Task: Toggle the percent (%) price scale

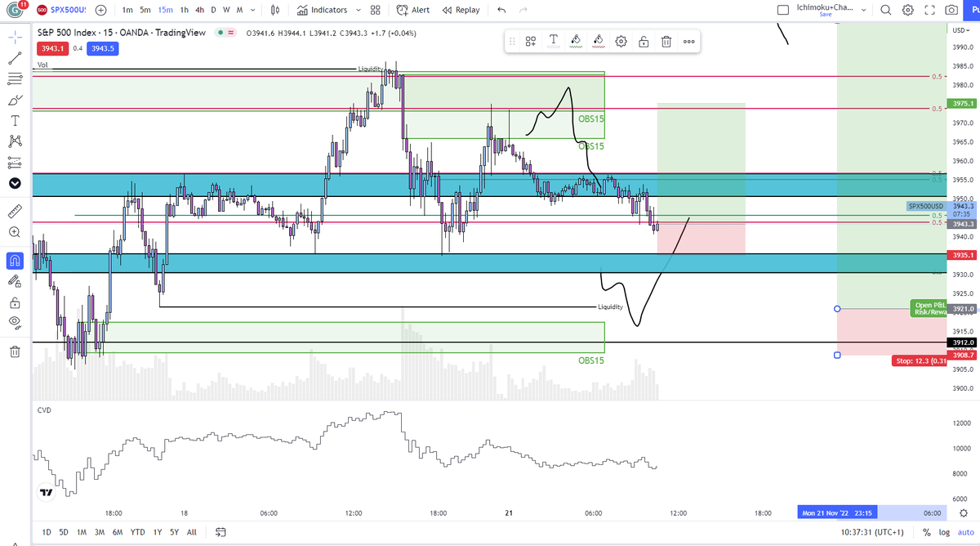Action: (x=927, y=532)
